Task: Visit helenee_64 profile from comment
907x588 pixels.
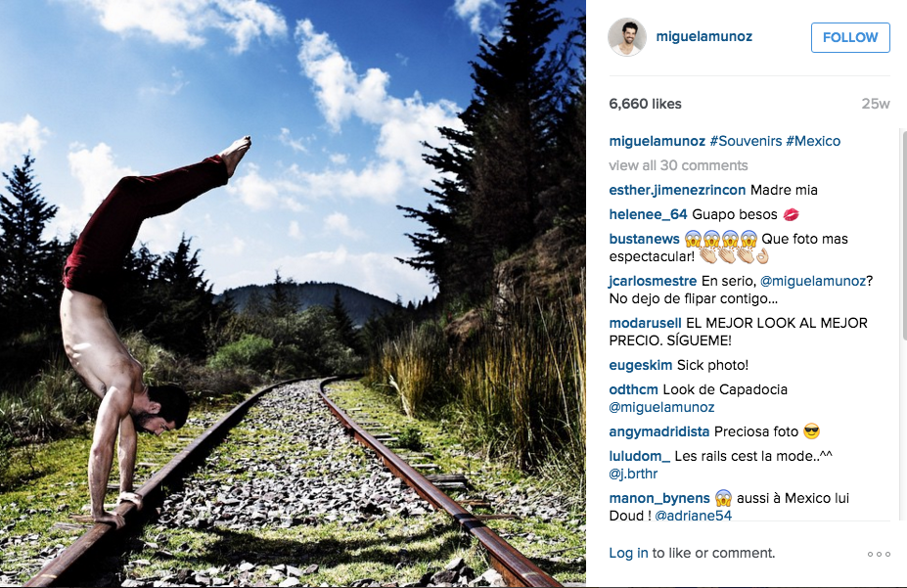Action: [x=648, y=214]
